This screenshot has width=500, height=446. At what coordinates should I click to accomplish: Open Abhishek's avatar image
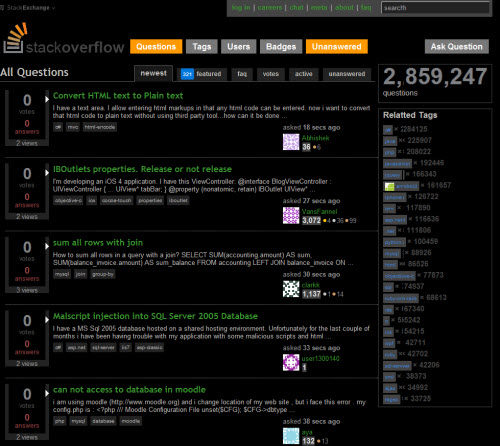(291, 142)
